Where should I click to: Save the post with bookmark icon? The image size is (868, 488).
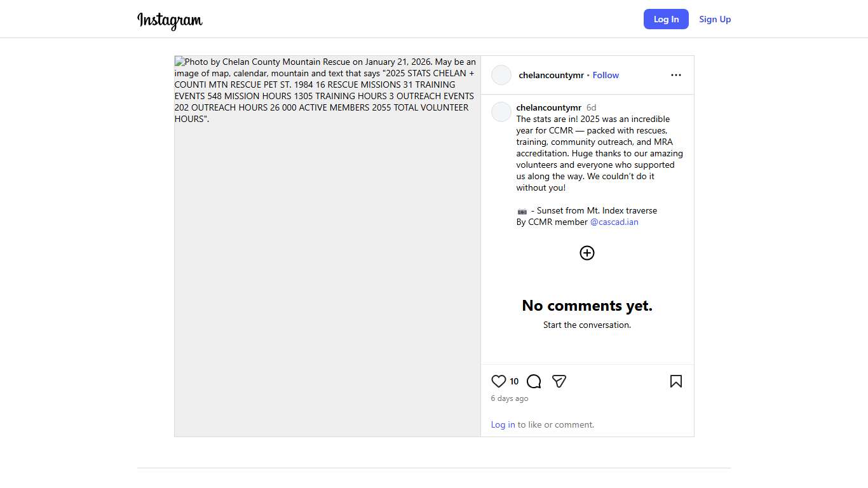pyautogui.click(x=675, y=381)
